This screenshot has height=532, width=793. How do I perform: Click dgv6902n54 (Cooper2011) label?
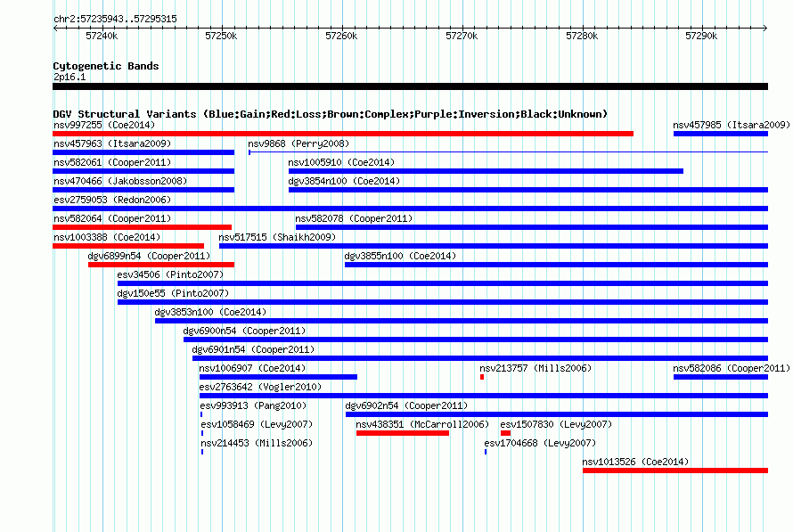pyautogui.click(x=406, y=405)
